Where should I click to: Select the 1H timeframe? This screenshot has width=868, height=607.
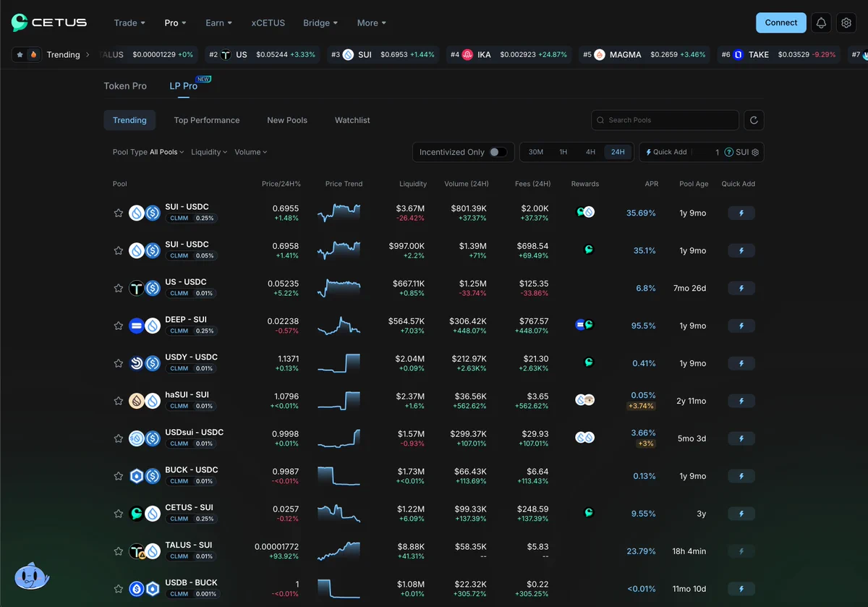point(563,152)
